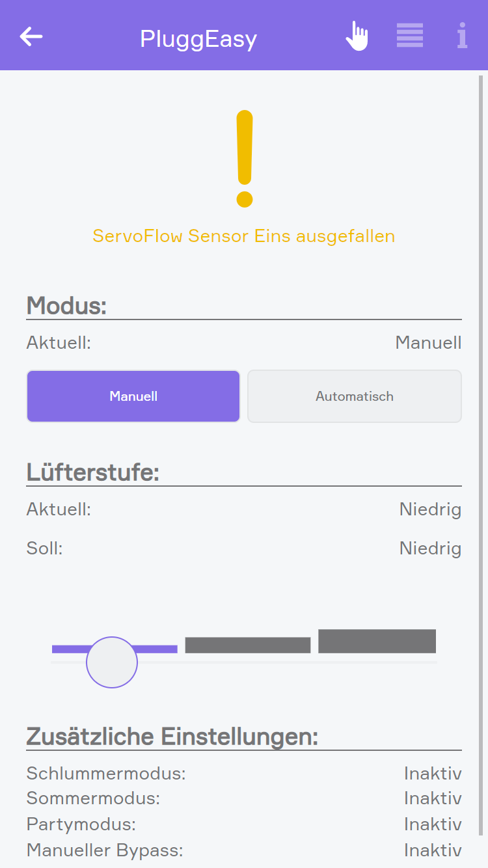Tap the Partymodus setting row
Viewport: 488px width, 868px height.
244,824
